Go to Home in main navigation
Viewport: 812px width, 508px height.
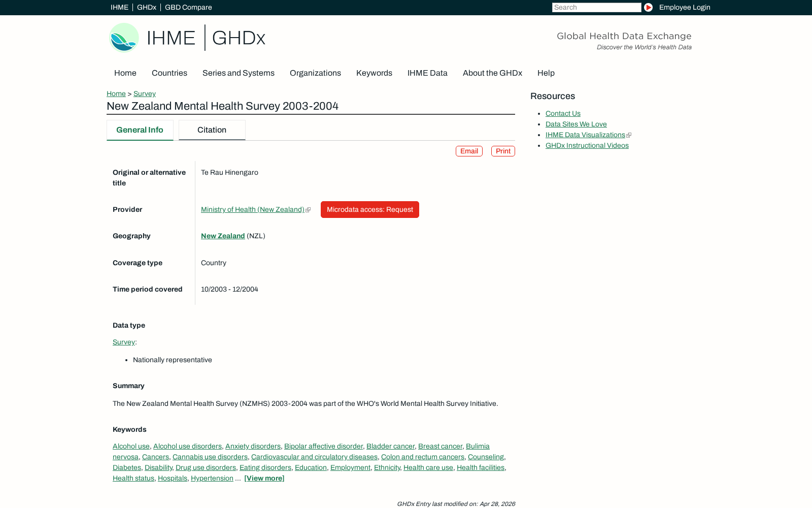click(x=125, y=73)
